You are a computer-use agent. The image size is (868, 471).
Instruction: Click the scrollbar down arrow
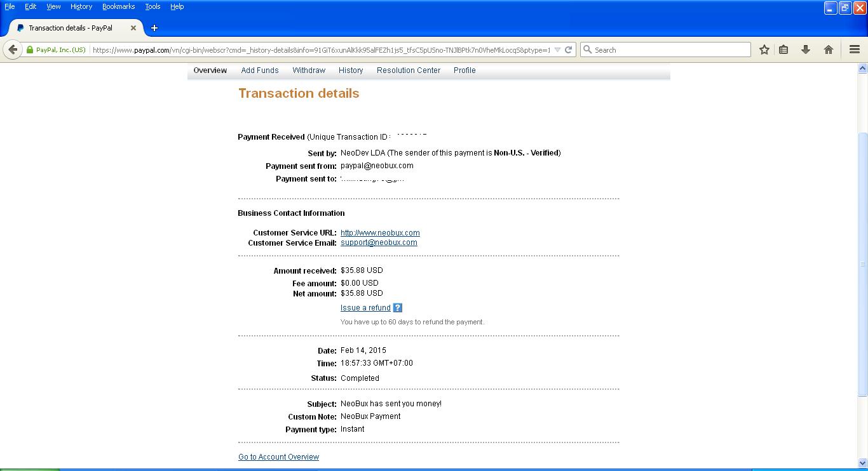pyautogui.click(x=862, y=463)
